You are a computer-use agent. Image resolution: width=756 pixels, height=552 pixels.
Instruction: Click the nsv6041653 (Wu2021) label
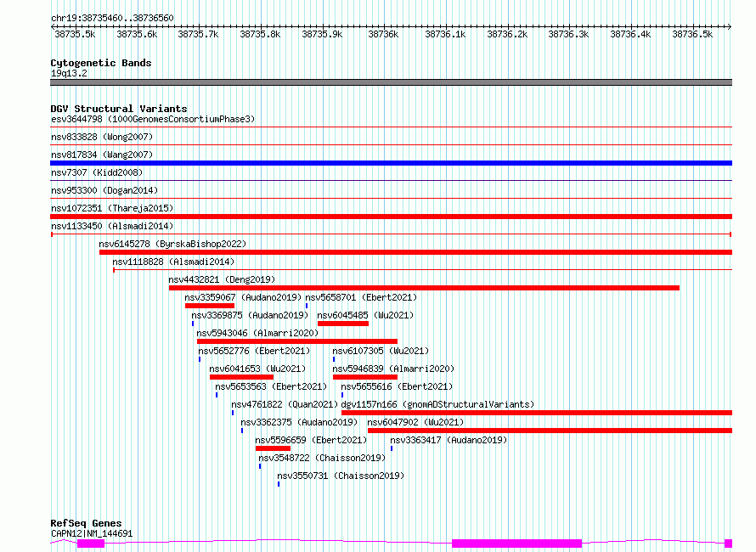click(257, 369)
